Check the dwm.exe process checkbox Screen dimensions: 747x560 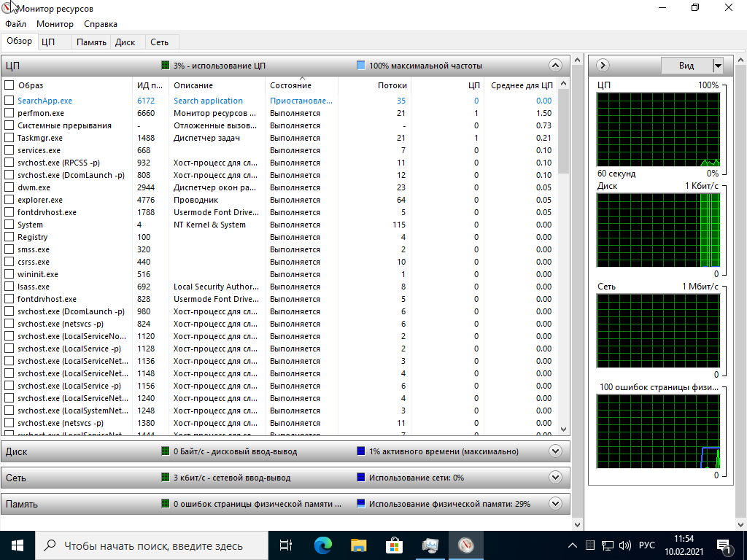9,187
